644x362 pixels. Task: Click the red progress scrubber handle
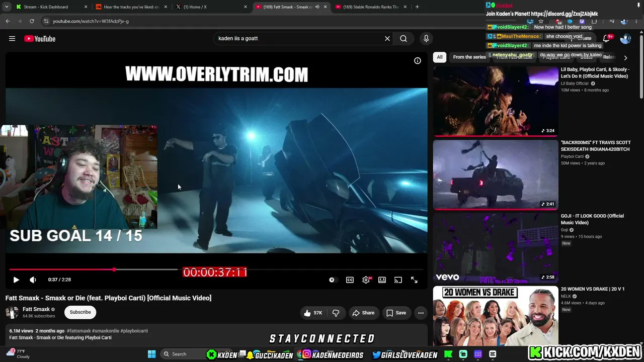(114, 270)
